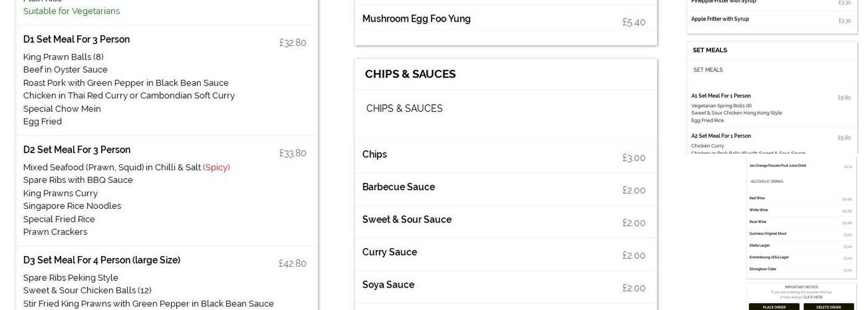Viewport: 868px width, 310px height.
Task: Click the Chips & Sauces section header
Action: coord(410,74)
